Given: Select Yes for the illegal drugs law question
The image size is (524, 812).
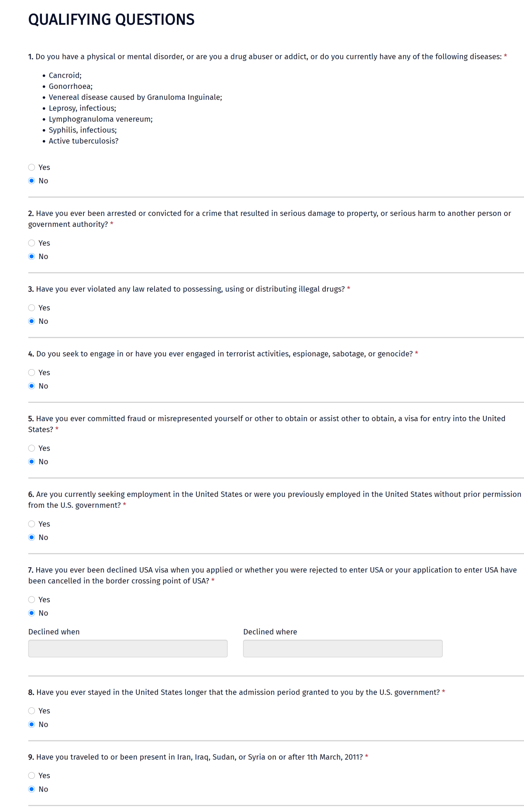Looking at the screenshot, I should coord(32,308).
